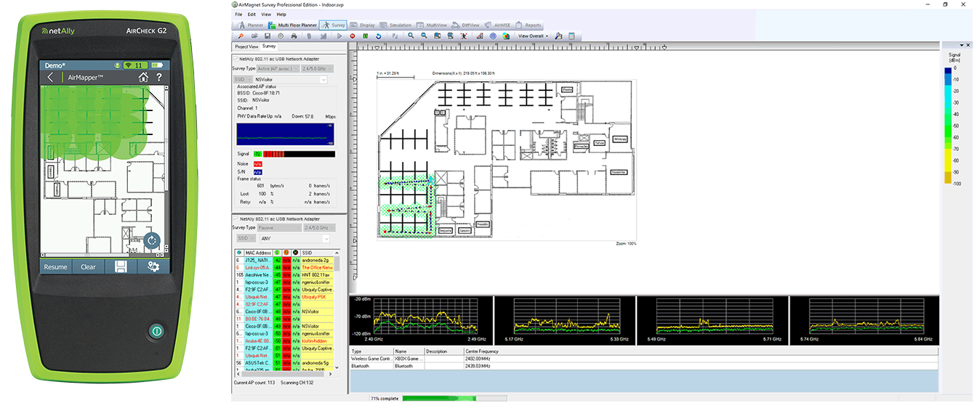Toggle the upper NetAlly adapter checkbox
980x411 pixels.
coord(234,58)
